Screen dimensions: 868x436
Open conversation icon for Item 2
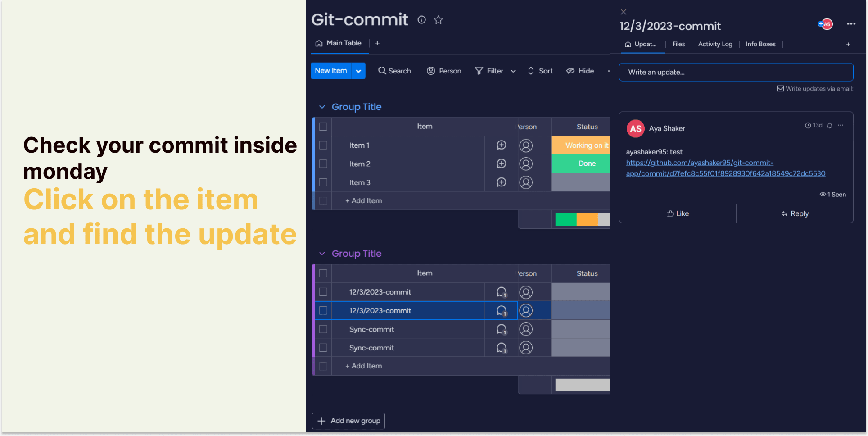pyautogui.click(x=501, y=163)
